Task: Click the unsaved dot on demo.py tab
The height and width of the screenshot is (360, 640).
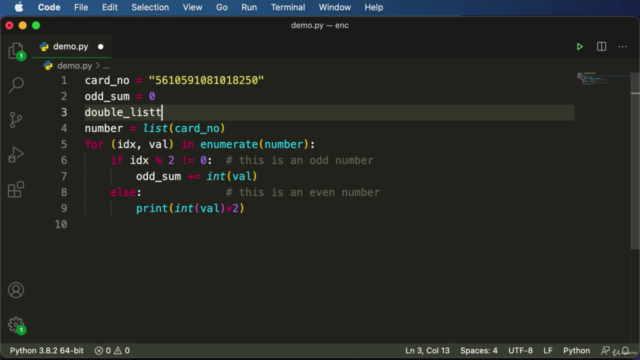Action: (100, 47)
